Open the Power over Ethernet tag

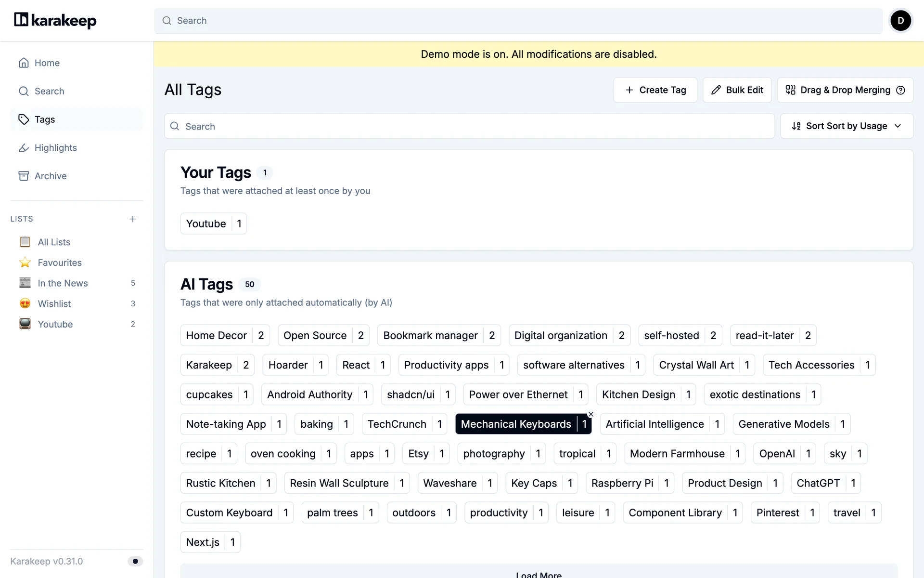pyautogui.click(x=526, y=394)
